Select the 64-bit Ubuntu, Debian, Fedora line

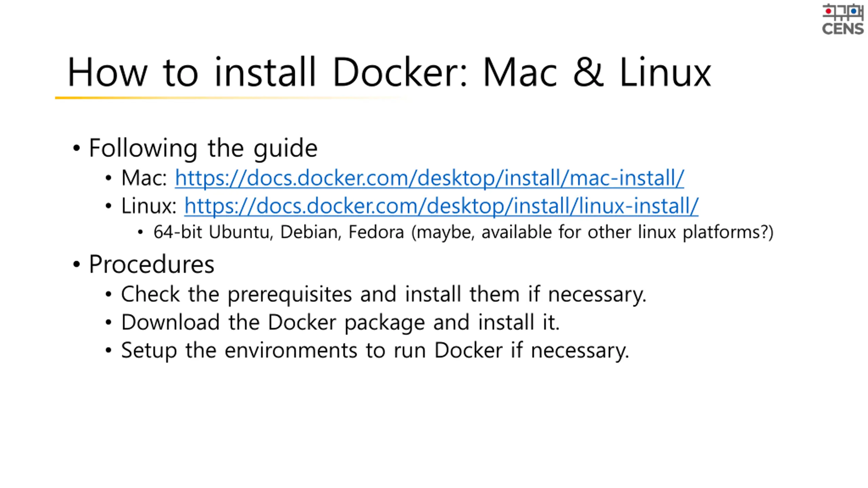(463, 232)
